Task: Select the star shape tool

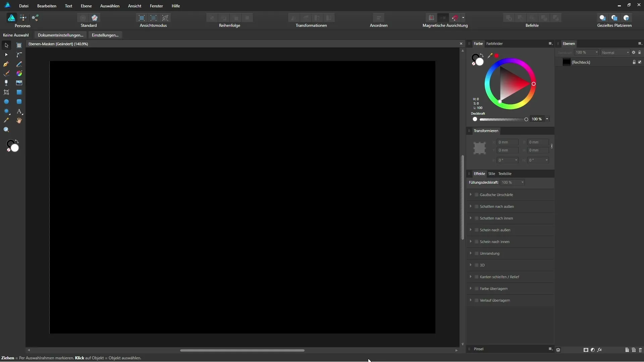Action: pos(6,111)
